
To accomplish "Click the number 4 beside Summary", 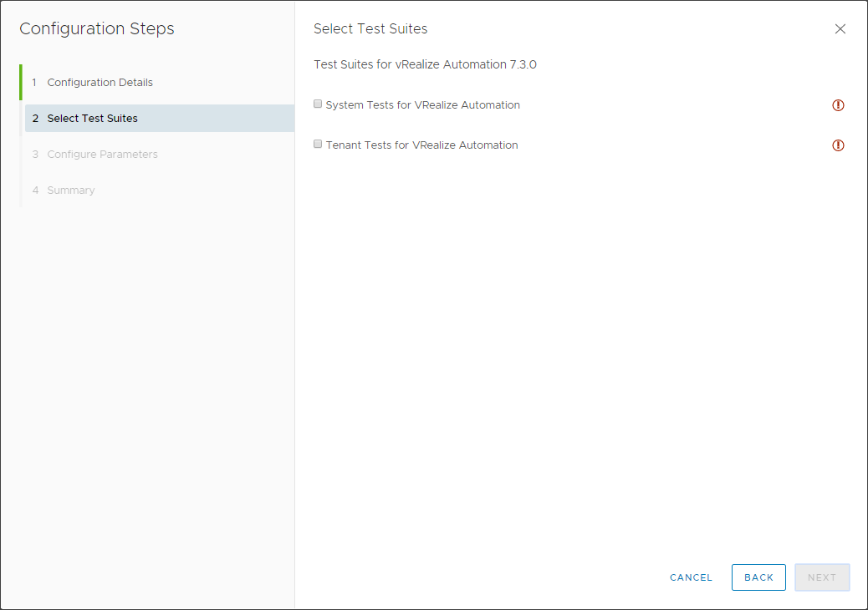I will pos(35,191).
